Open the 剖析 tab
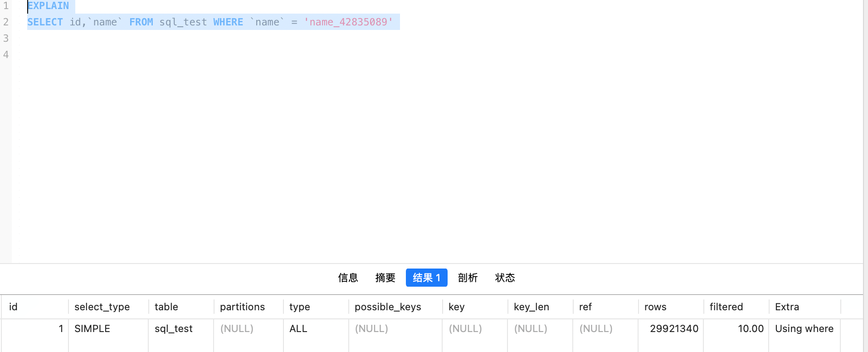 click(468, 278)
